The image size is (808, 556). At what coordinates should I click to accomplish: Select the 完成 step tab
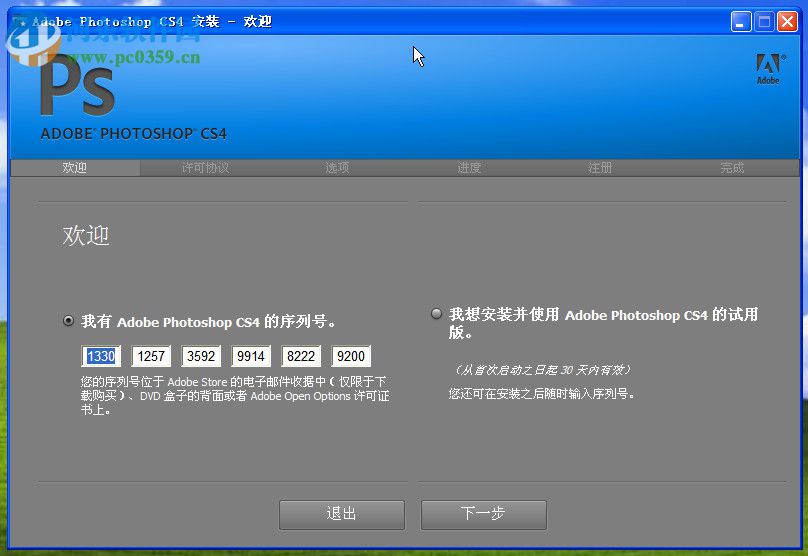732,167
